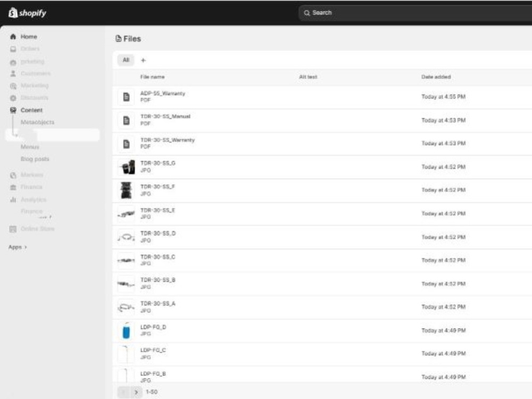Click file name TDR-30-SS_G
This screenshot has height=399, width=532.
click(x=158, y=163)
